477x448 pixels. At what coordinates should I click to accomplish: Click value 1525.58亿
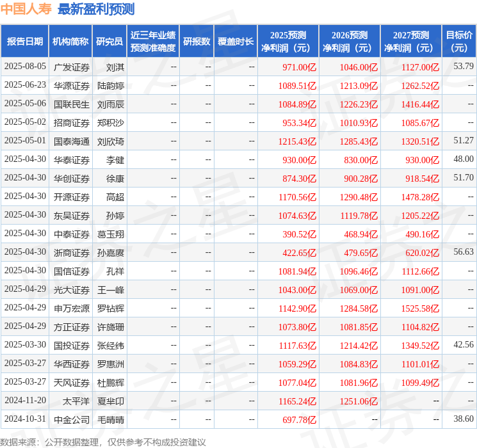420,308
